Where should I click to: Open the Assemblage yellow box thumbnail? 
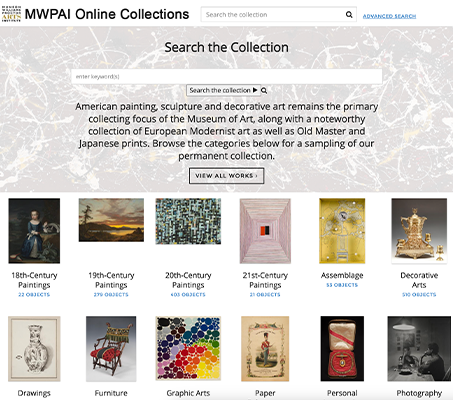(x=342, y=231)
